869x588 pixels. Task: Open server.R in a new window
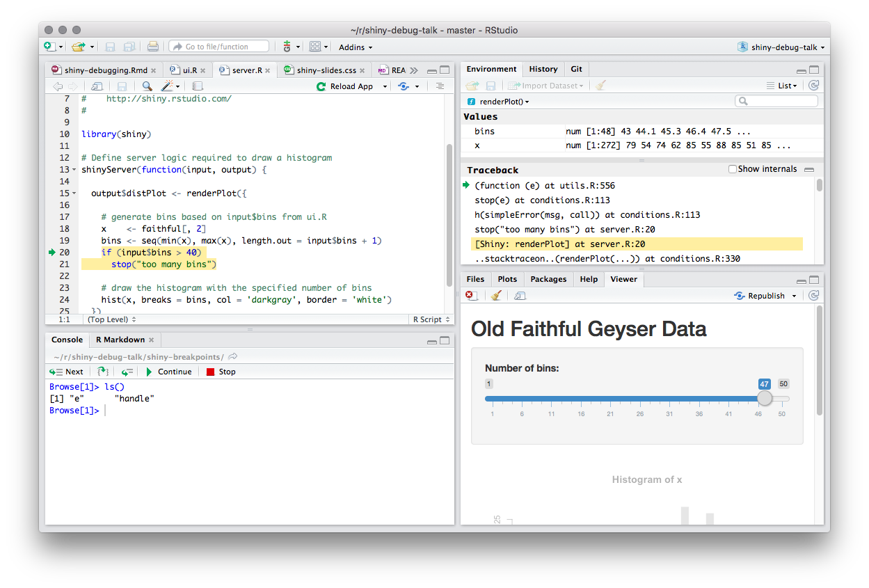click(97, 86)
